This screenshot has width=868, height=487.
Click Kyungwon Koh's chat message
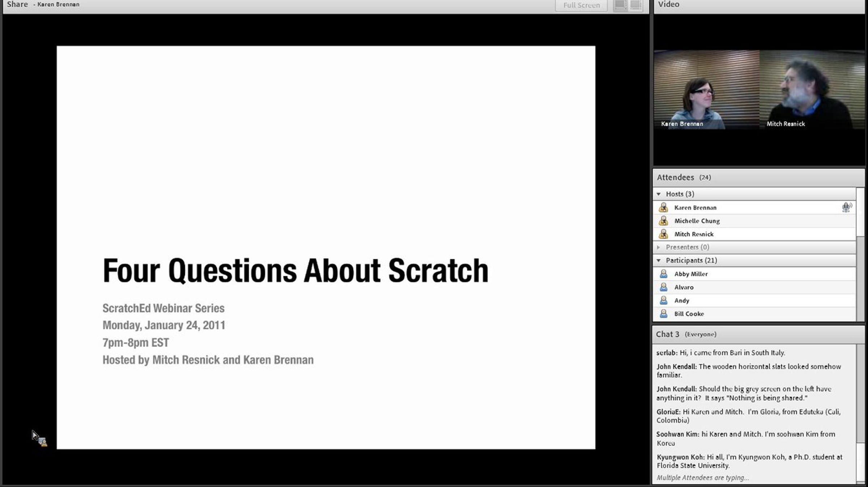pyautogui.click(x=749, y=461)
